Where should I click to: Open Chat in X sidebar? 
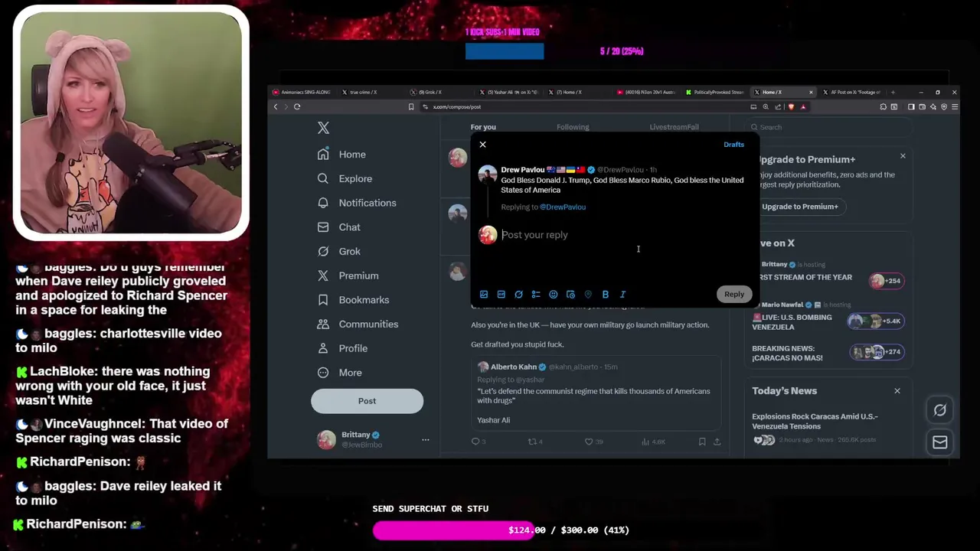tap(338, 227)
